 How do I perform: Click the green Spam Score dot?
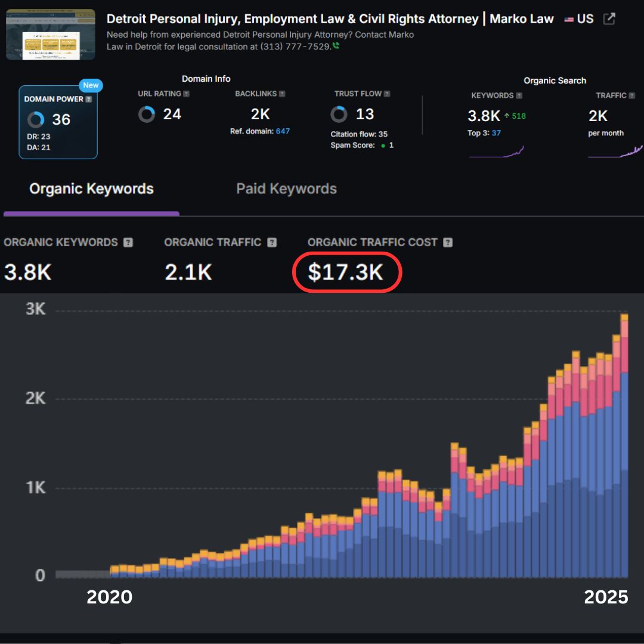383,145
